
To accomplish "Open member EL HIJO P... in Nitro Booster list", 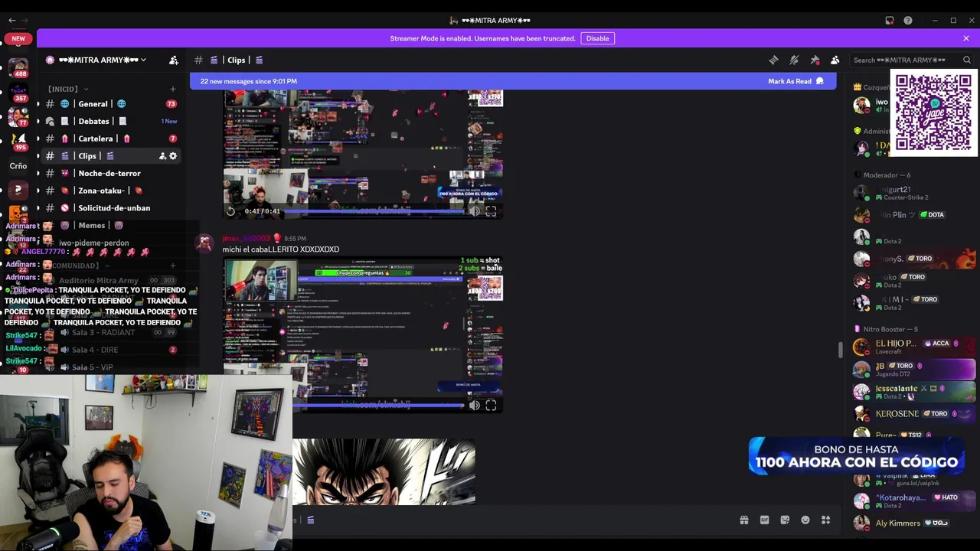I will pyautogui.click(x=913, y=347).
